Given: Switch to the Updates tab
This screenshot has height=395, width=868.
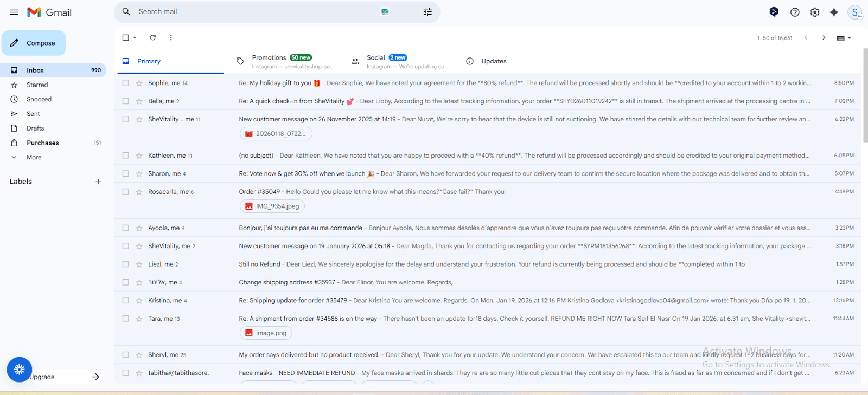Looking at the screenshot, I should pyautogui.click(x=494, y=61).
